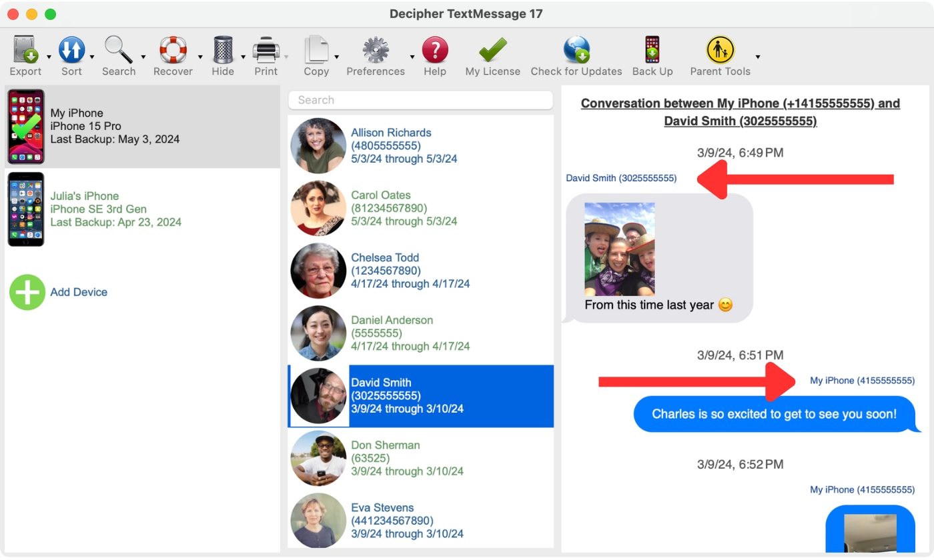Click the Recover lifebuoy icon
The width and height of the screenshot is (934, 560).
[173, 51]
